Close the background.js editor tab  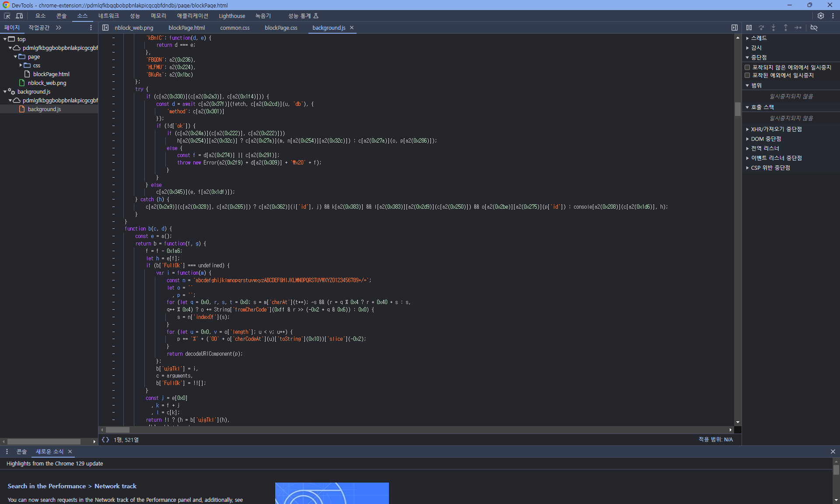(352, 28)
